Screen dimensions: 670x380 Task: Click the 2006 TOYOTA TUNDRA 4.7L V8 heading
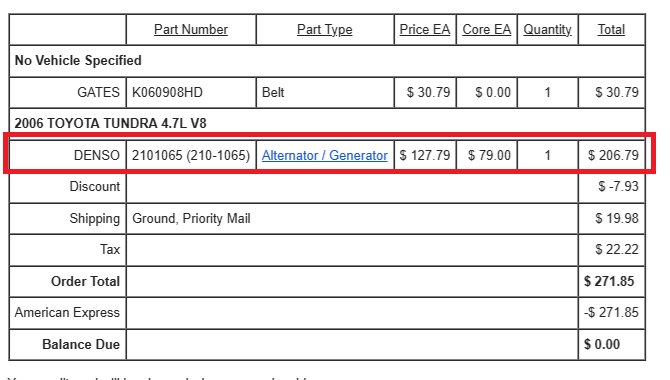[110, 124]
